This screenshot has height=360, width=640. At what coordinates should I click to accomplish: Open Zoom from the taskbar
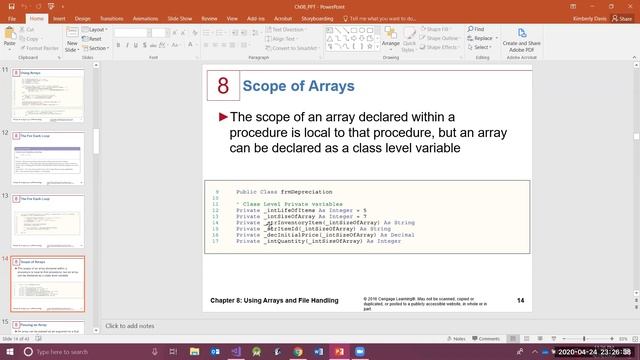coord(360,351)
